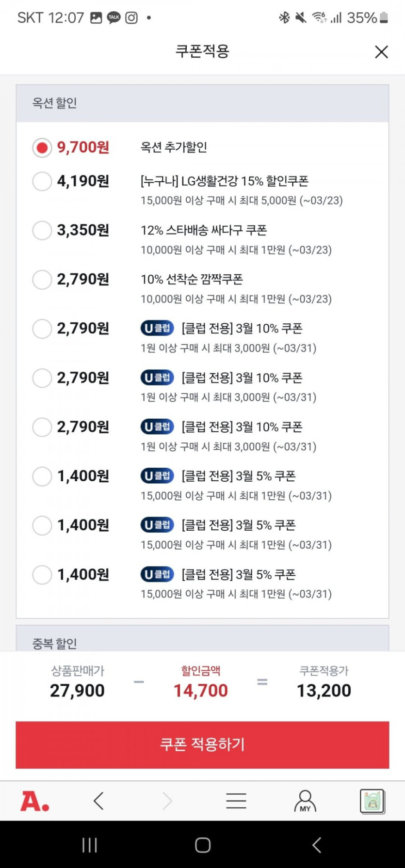Tap the red 쿠폰 적용하기 button
The width and height of the screenshot is (405, 868).
[202, 744]
